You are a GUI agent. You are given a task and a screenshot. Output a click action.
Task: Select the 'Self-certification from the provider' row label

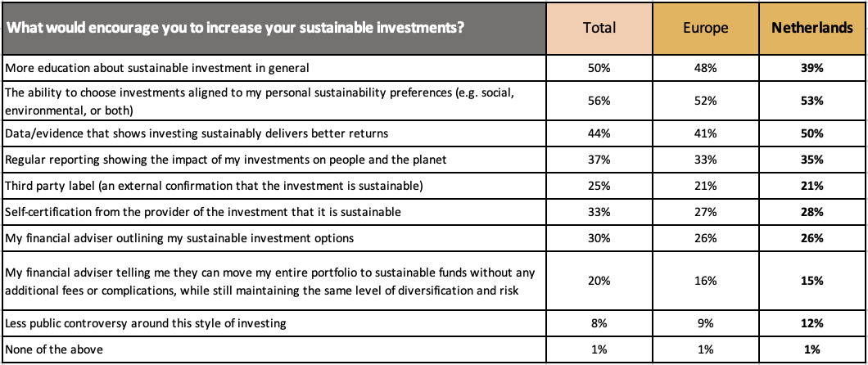pos(203,212)
